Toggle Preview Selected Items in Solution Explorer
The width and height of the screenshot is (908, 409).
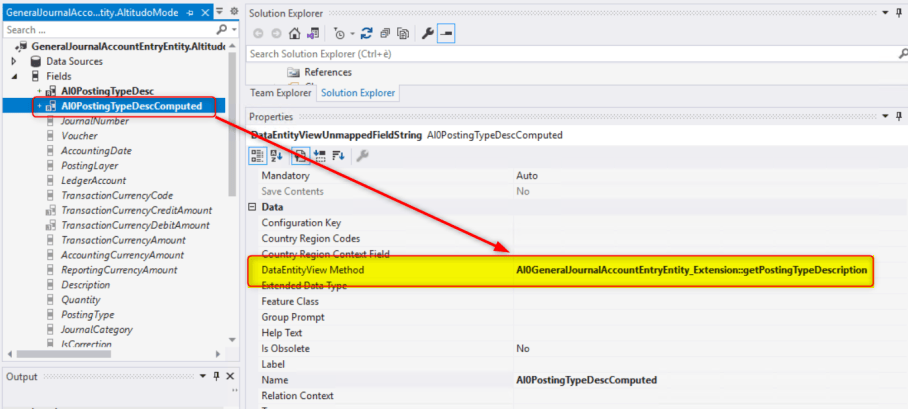click(446, 34)
